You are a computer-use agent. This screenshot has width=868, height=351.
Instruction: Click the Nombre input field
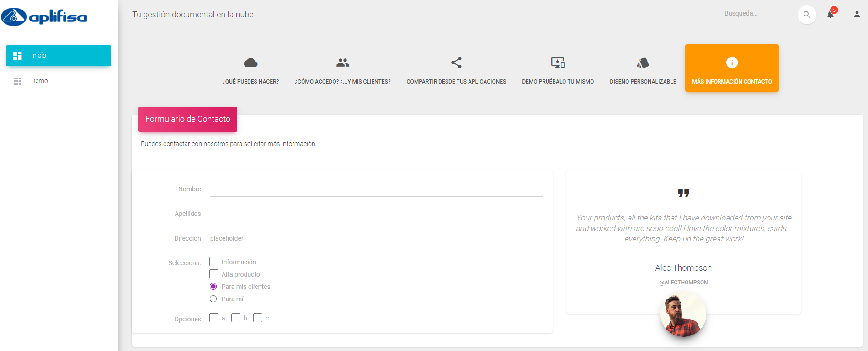point(376,189)
